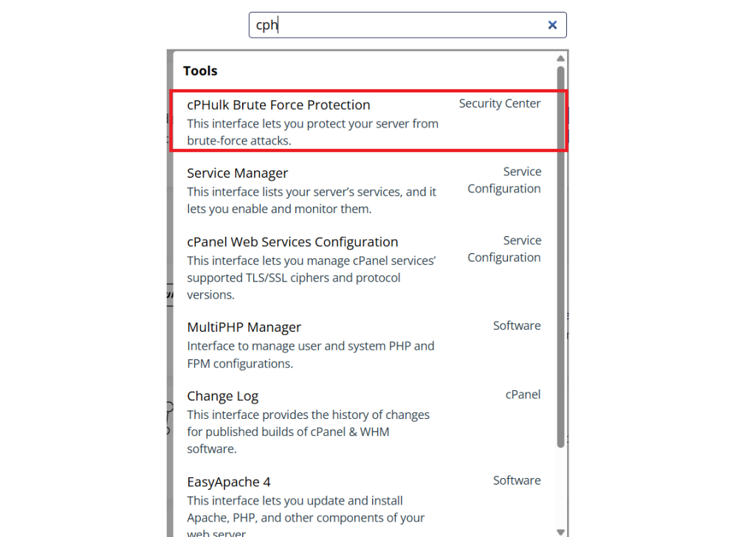Viewport: 756px width, 537px height.
Task: Click Service Configuration label beside Service Manager
Action: pyautogui.click(x=504, y=180)
